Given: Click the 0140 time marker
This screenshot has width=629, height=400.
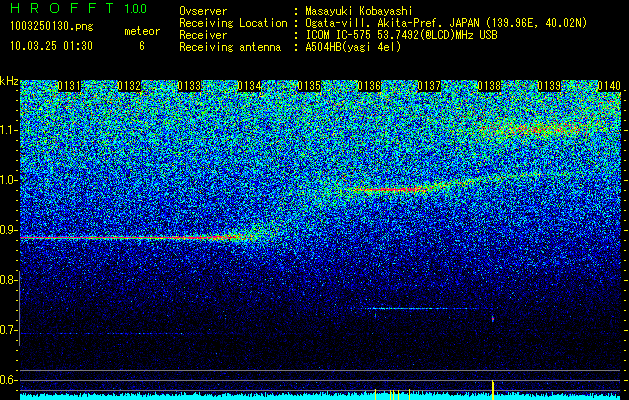Looking at the screenshot, I should pyautogui.click(x=609, y=86).
